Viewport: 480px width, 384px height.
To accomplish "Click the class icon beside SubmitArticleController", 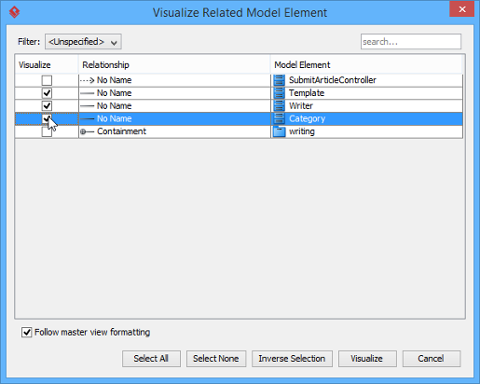I will [279, 80].
